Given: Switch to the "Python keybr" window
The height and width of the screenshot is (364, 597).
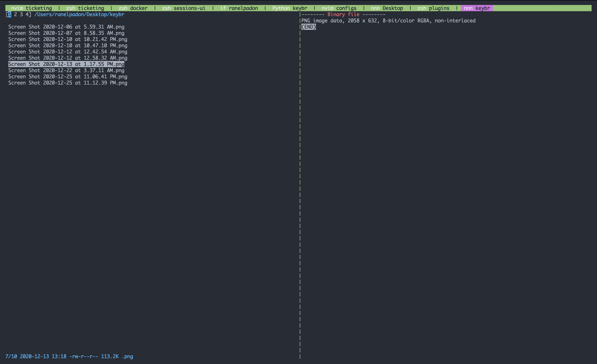Looking at the screenshot, I should 290,8.
